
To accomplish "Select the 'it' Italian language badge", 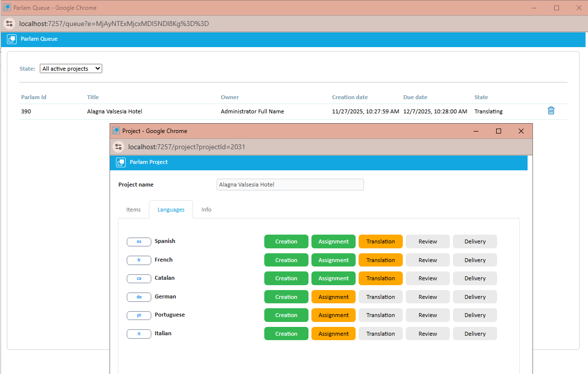I will [139, 333].
